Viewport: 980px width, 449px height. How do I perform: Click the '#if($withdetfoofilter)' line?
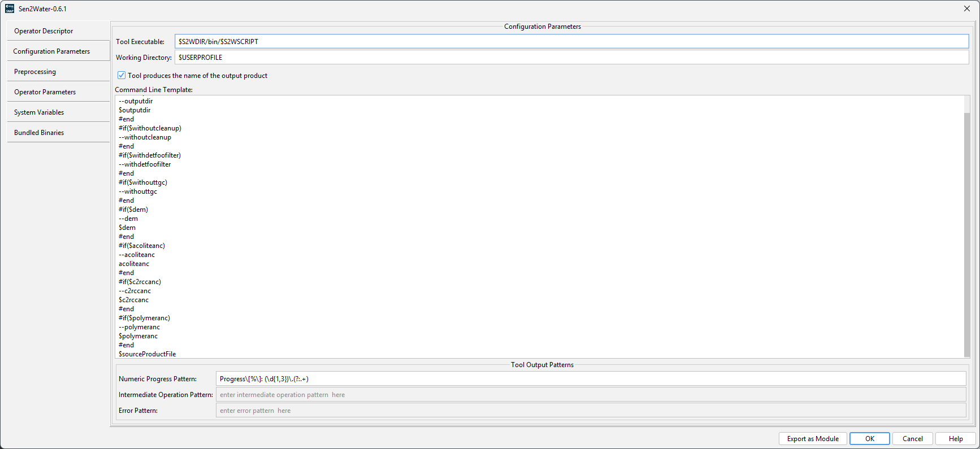[150, 155]
